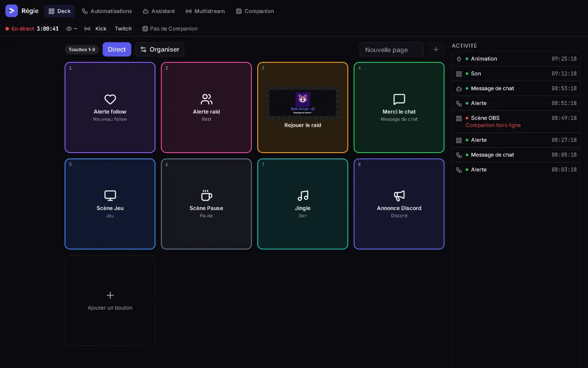Select the Message de chat entry at 08:05:18
The height and width of the screenshot is (368, 588).
(x=516, y=155)
